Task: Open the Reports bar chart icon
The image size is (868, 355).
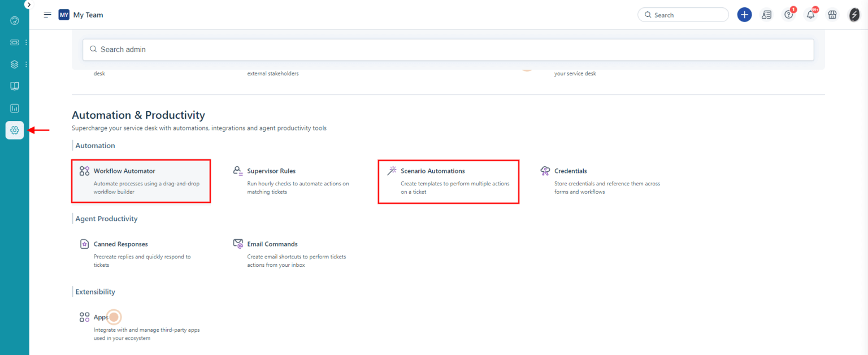Action: click(15, 108)
